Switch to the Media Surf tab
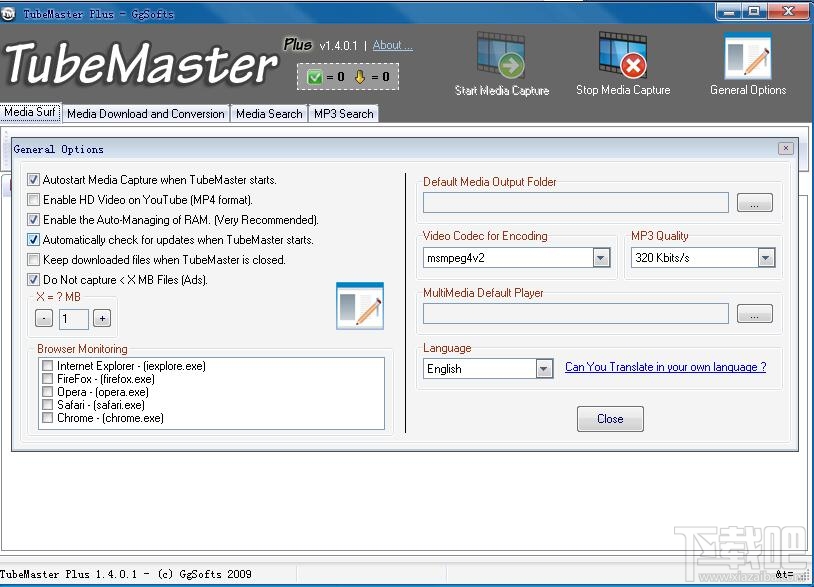The image size is (814, 587). 30,112
